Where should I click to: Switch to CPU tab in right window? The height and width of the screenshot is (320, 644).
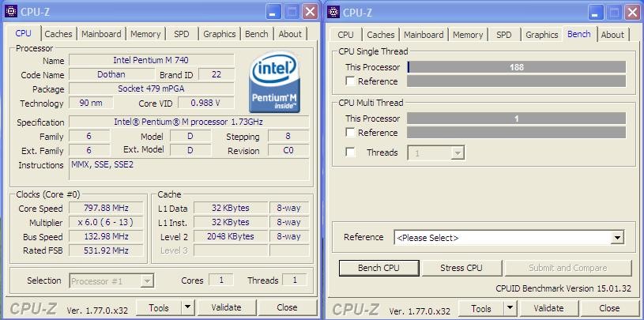(x=345, y=35)
